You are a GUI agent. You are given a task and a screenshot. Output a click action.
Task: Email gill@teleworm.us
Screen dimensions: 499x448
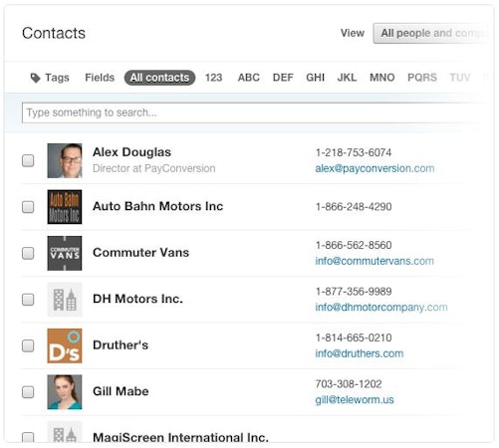tap(355, 400)
